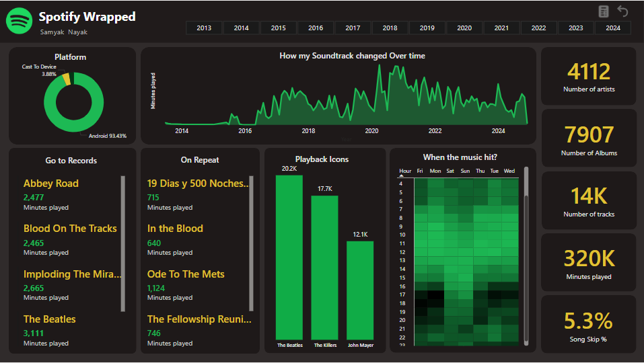Select Imploding The Mira... record
Screen dimensions: 644x363
click(x=72, y=274)
